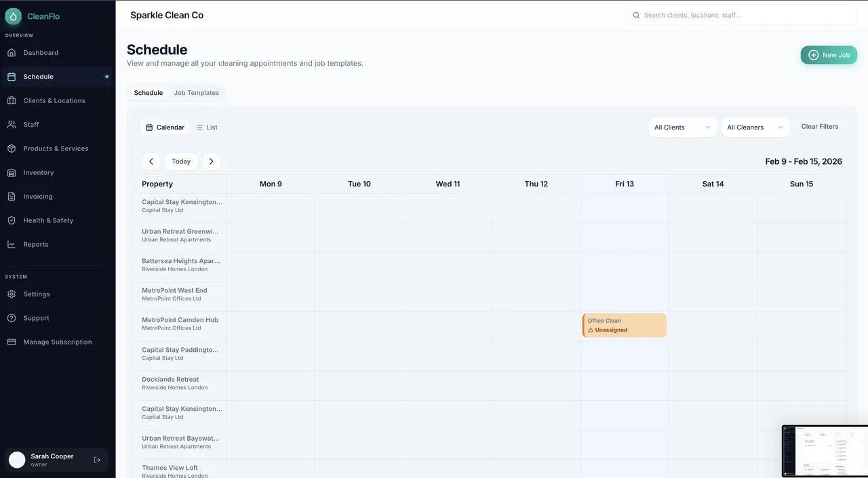Viewport: 868px width, 478px height.
Task: Expand the All Clients filter dropdown
Action: tap(682, 127)
